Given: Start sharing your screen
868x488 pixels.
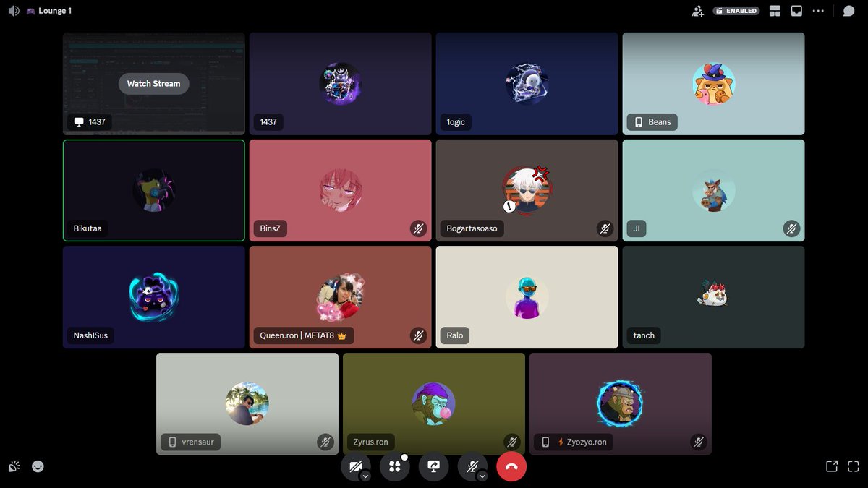Looking at the screenshot, I should point(434,466).
